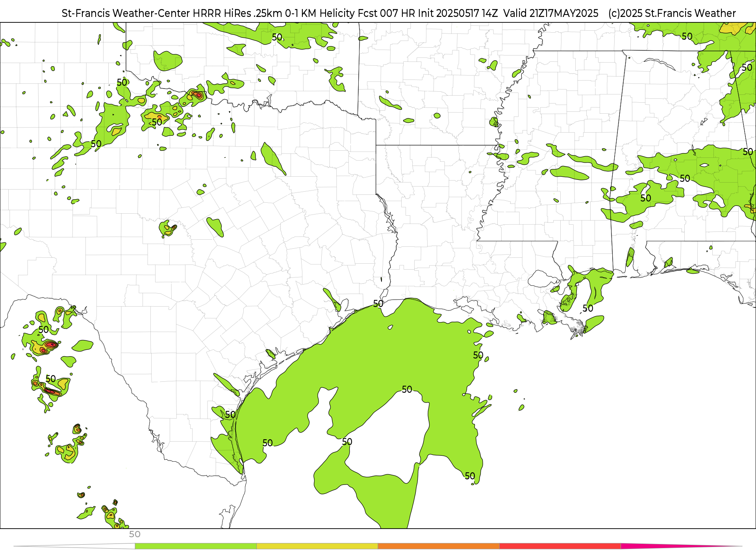Click the red segment of the color bar
This screenshot has width=756, height=551.
point(560,546)
